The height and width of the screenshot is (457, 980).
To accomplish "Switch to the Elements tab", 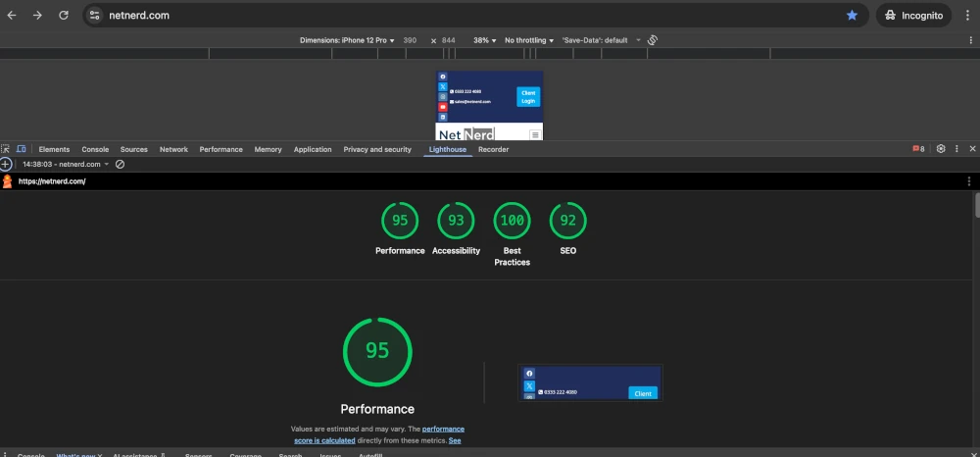I will point(54,149).
